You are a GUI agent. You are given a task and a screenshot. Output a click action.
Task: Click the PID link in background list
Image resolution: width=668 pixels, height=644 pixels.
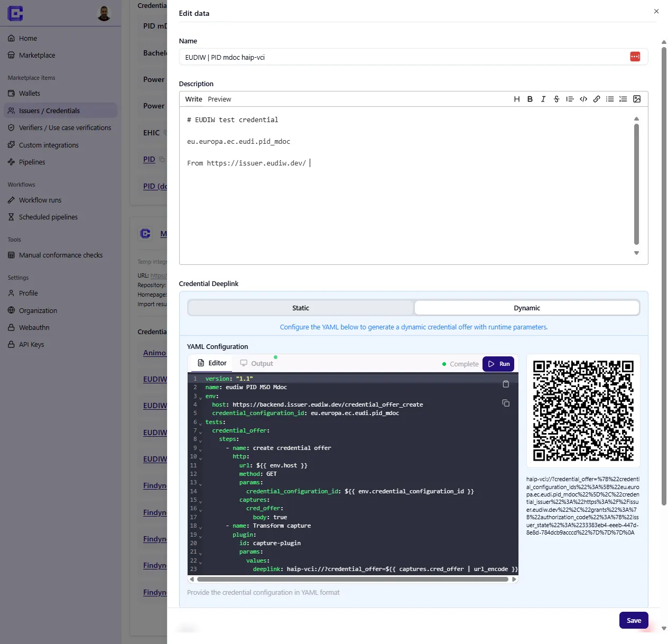click(x=149, y=159)
